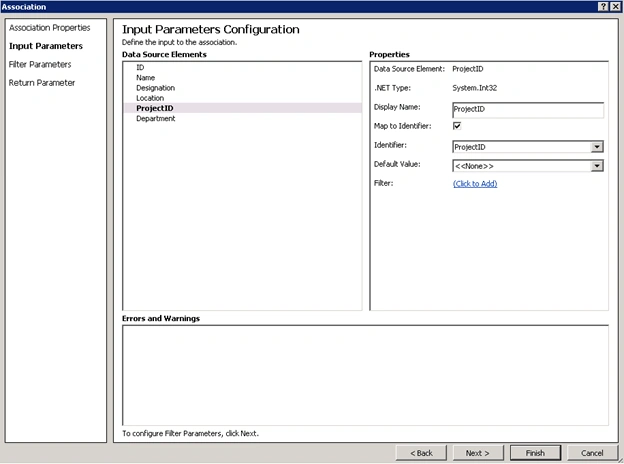Go to Association Properties step
The width and height of the screenshot is (624, 464).
50,28
